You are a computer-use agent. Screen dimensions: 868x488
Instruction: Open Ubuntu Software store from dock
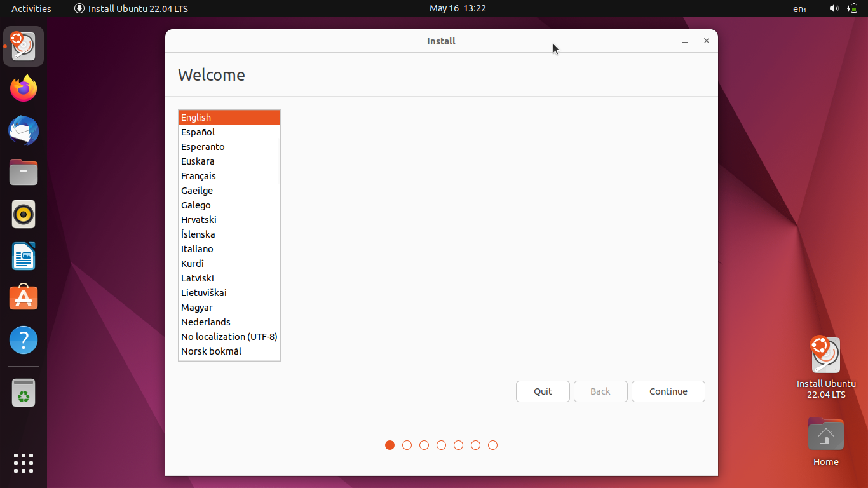24,298
